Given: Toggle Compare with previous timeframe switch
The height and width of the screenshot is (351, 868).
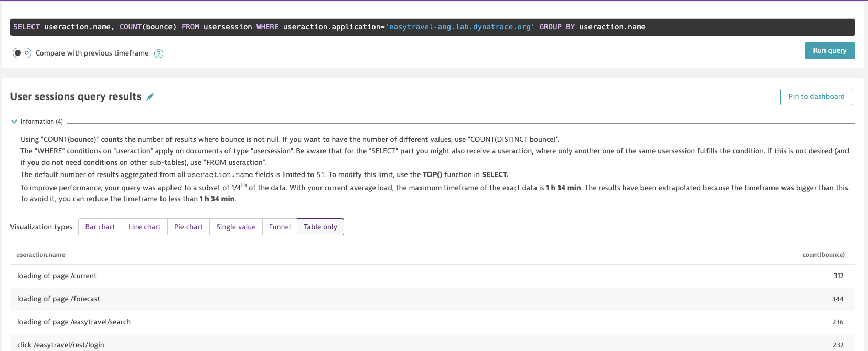Looking at the screenshot, I should (22, 53).
